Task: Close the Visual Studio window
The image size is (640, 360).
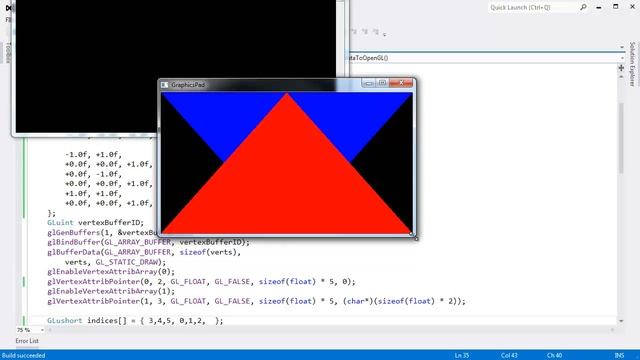Action: point(632,7)
